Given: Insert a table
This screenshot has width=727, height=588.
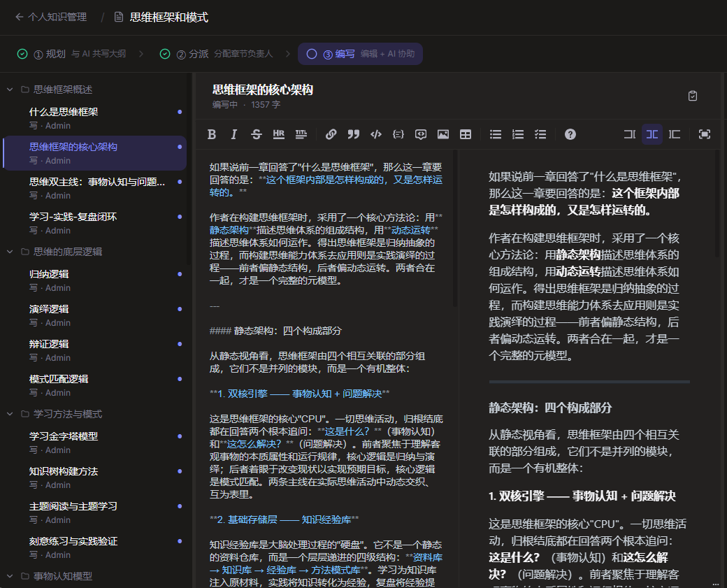Looking at the screenshot, I should click(x=466, y=134).
